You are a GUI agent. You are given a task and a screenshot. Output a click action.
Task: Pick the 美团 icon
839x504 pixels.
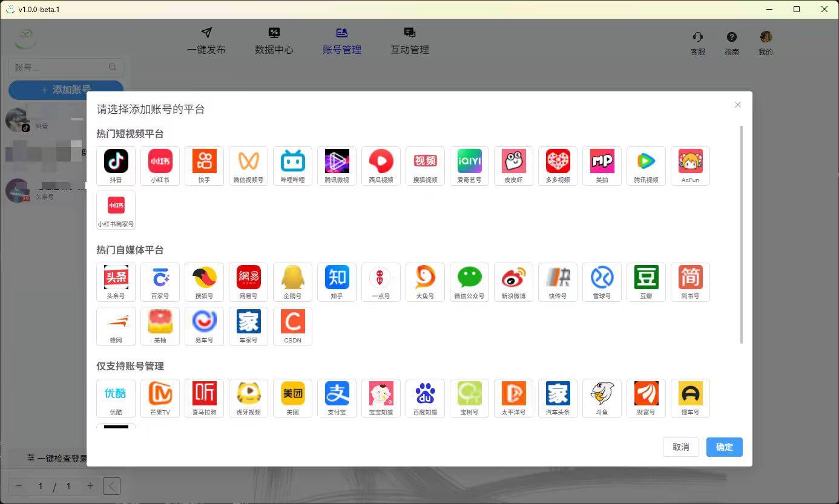pyautogui.click(x=292, y=398)
